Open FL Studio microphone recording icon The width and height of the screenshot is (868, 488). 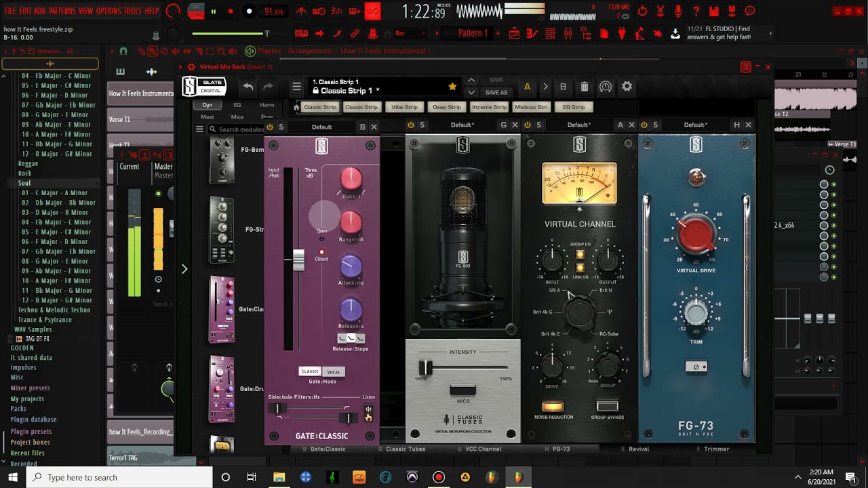click(678, 11)
